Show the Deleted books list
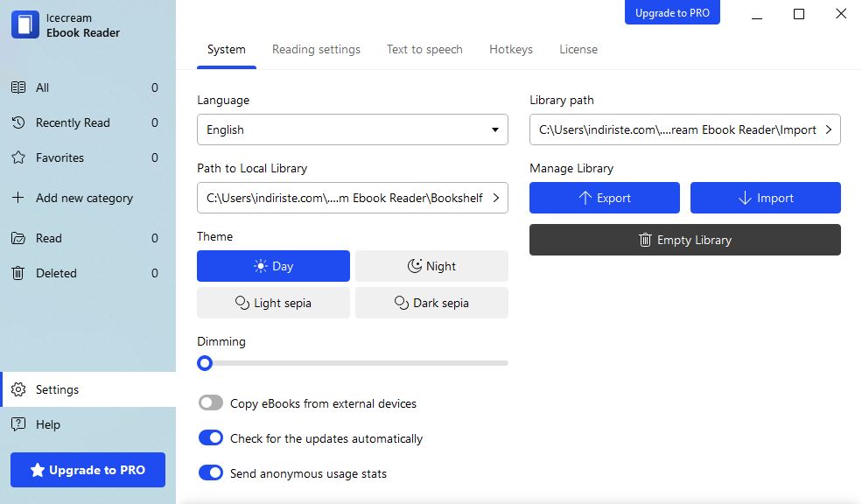 (x=88, y=273)
